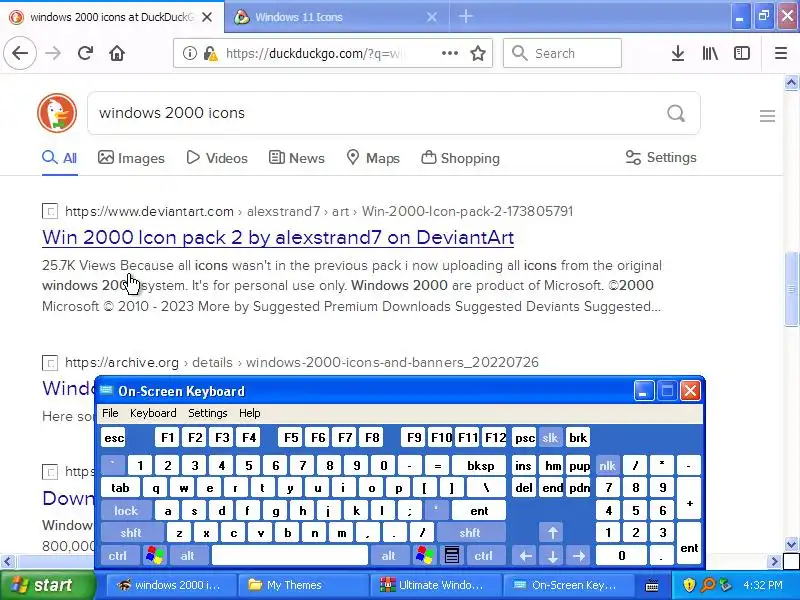This screenshot has height=600, width=800.
Task: Toggle the right shft key on keyboard
Action: [x=470, y=533]
